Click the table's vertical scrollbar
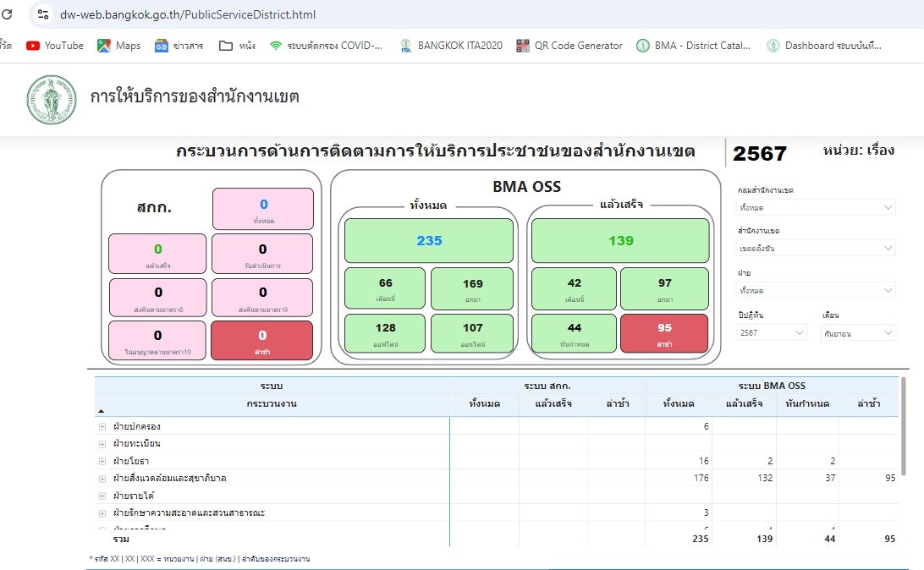The width and height of the screenshot is (924, 570). (904, 440)
